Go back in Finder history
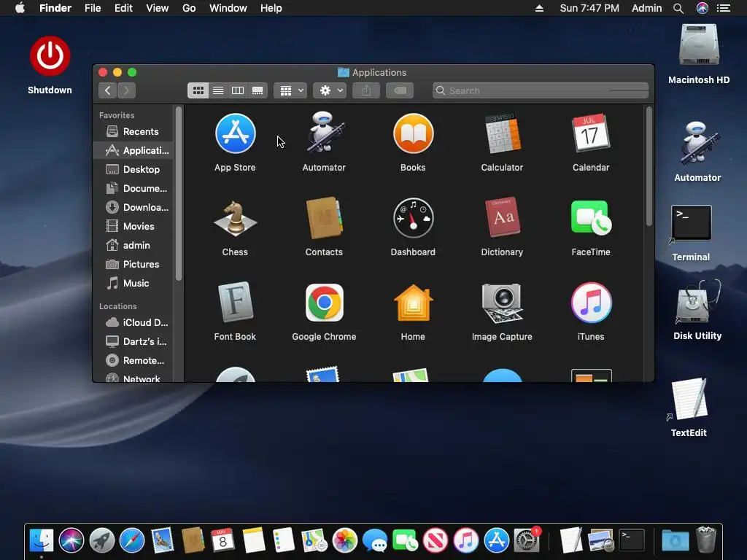Screen dimensions: 747x560 [108, 90]
